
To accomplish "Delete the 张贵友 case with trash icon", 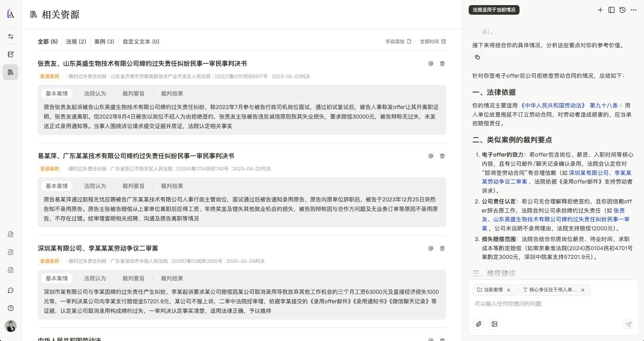I will pos(442,64).
